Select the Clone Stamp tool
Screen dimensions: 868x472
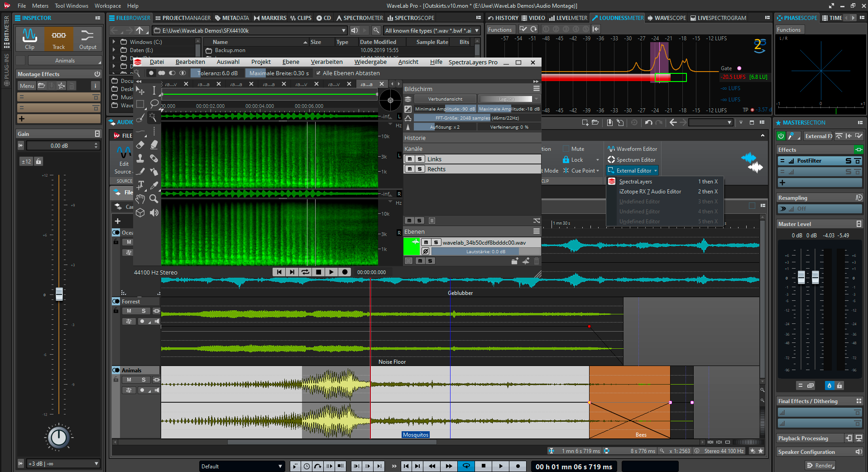(140, 159)
